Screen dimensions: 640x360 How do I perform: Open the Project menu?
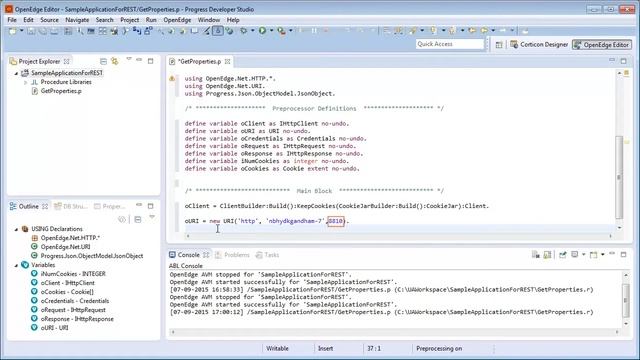(129, 20)
